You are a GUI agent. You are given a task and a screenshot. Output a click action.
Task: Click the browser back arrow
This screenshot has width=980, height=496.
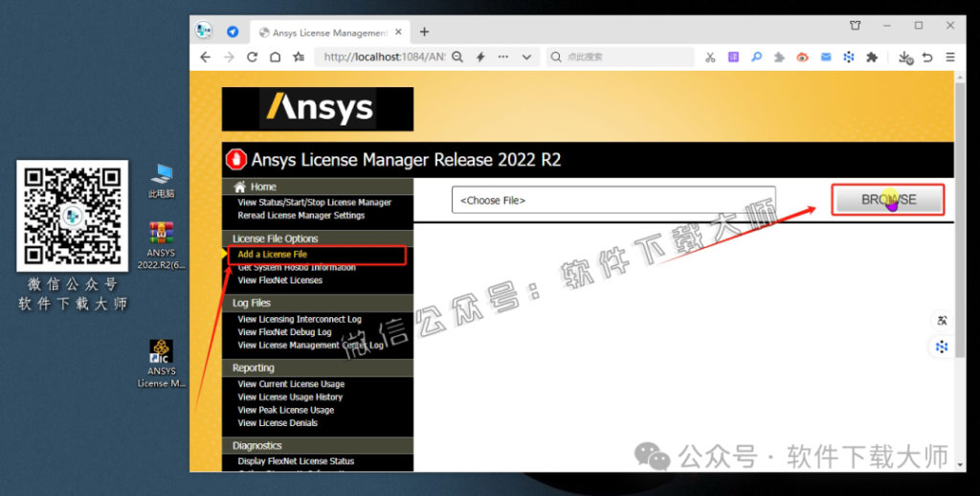coord(205,56)
